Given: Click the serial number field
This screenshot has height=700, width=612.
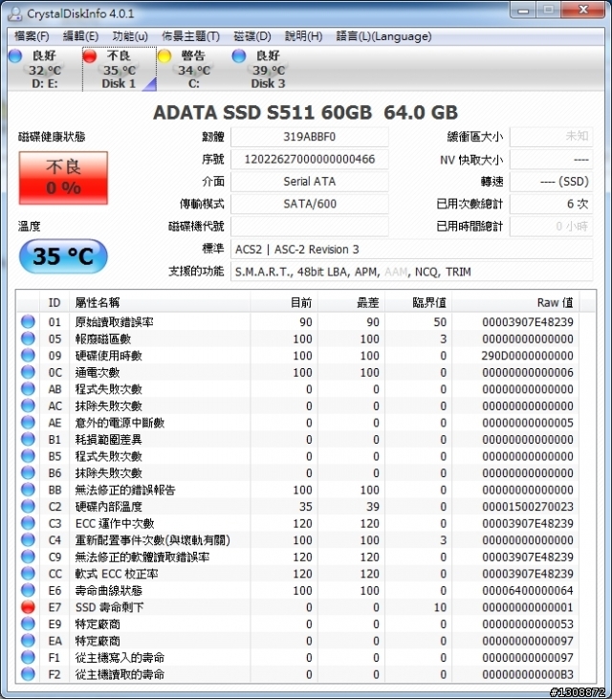Looking at the screenshot, I should (x=310, y=160).
